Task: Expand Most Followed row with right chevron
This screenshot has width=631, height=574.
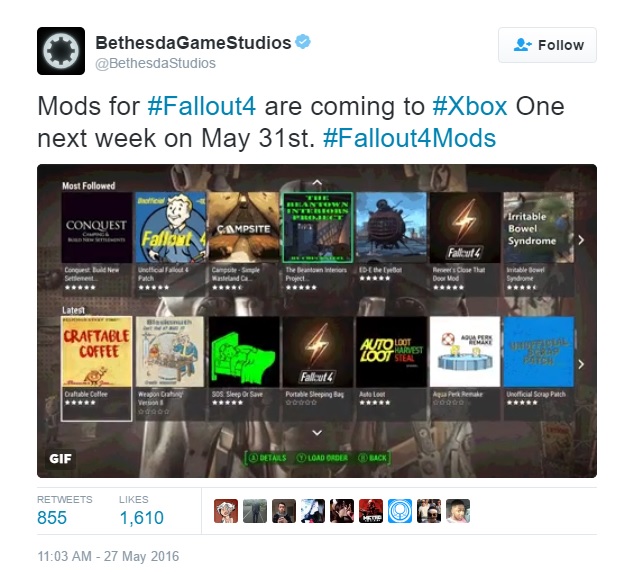Action: [x=581, y=240]
